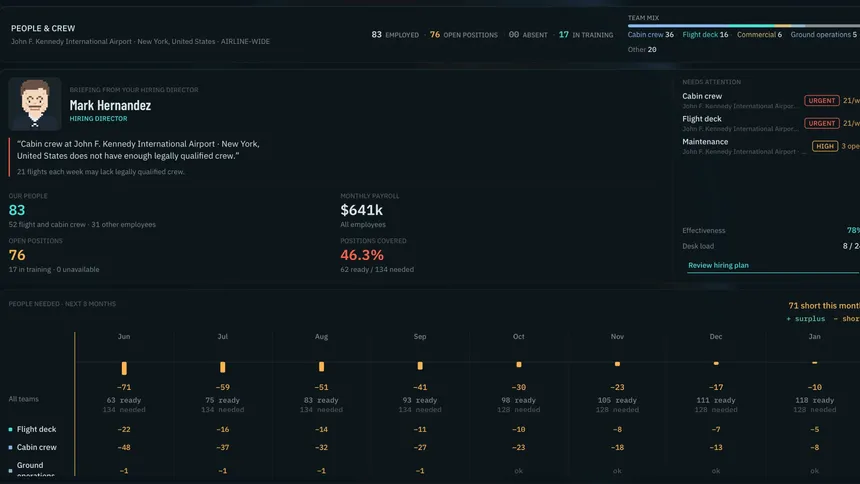Image resolution: width=860 pixels, height=484 pixels.
Task: Click the Positions Covered 46.3% value
Action: (362, 255)
